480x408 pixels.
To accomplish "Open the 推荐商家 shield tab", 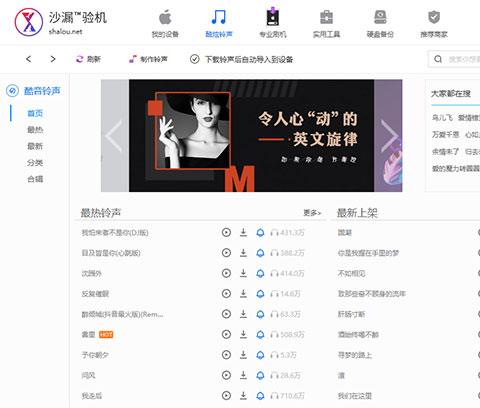I will pos(434,23).
